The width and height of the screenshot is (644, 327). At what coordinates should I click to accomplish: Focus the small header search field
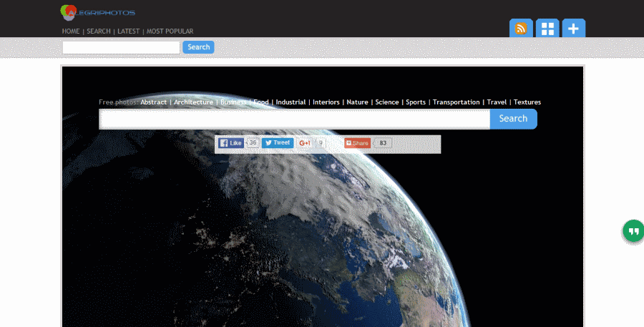coord(121,48)
